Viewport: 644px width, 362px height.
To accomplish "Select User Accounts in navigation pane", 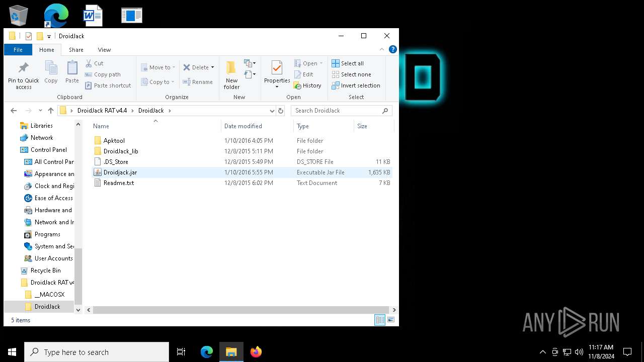I will click(53, 258).
